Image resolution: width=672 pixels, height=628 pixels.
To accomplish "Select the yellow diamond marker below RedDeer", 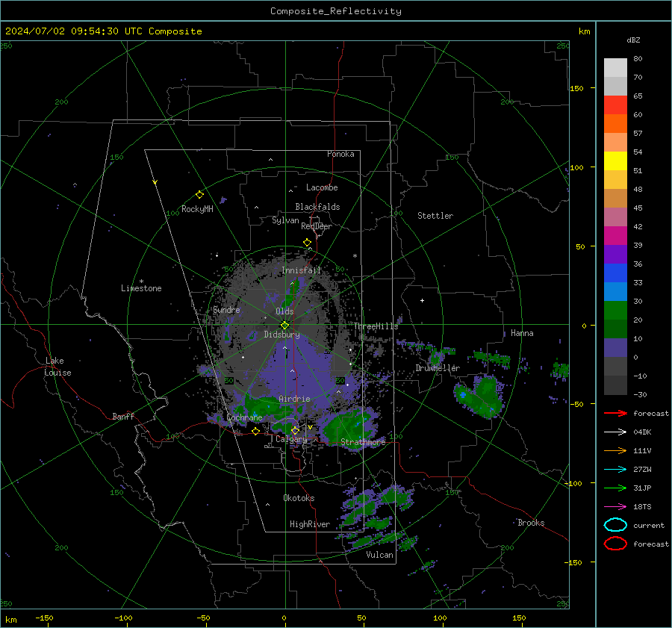I will 308,243.
